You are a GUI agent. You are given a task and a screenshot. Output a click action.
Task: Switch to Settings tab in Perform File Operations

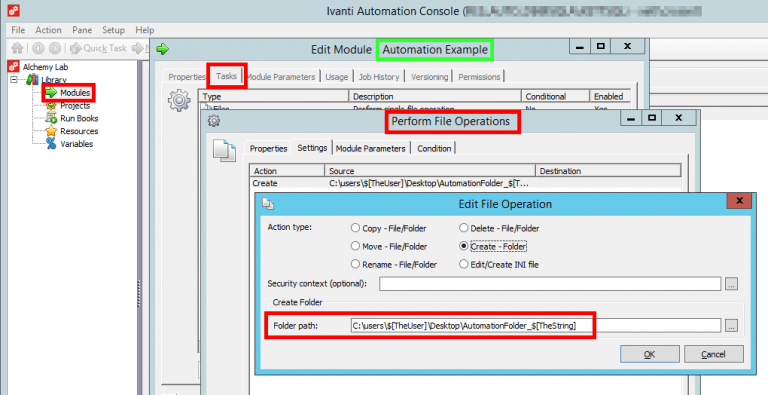pyautogui.click(x=312, y=148)
